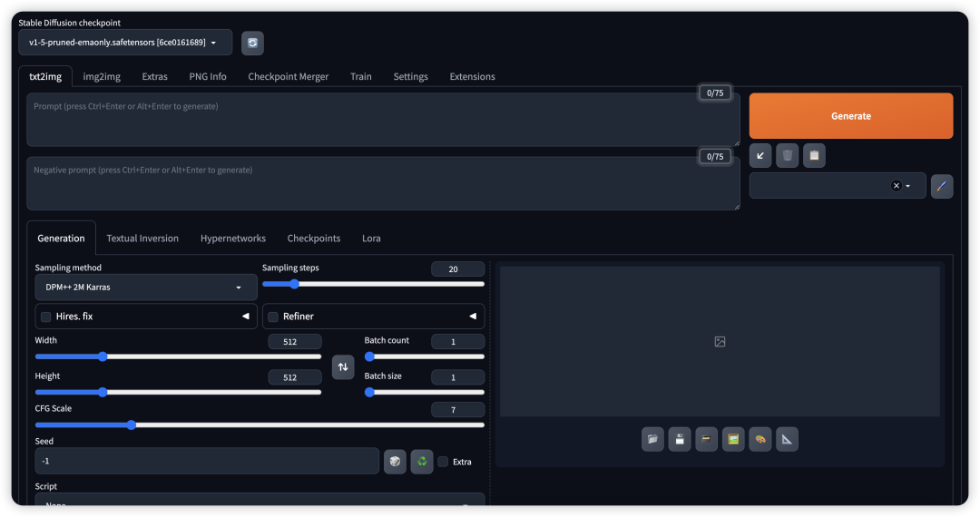Send image to extras tab icon
The height and width of the screenshot is (517, 980).
[x=787, y=440]
